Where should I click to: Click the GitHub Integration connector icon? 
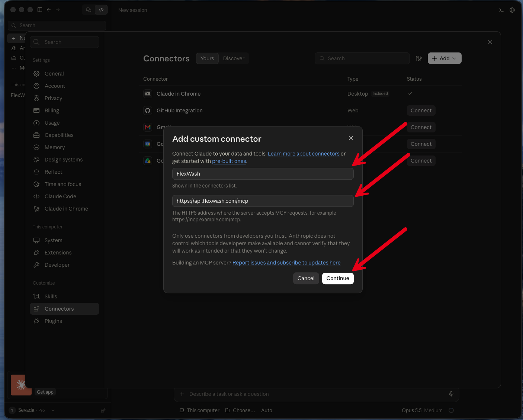[148, 110]
